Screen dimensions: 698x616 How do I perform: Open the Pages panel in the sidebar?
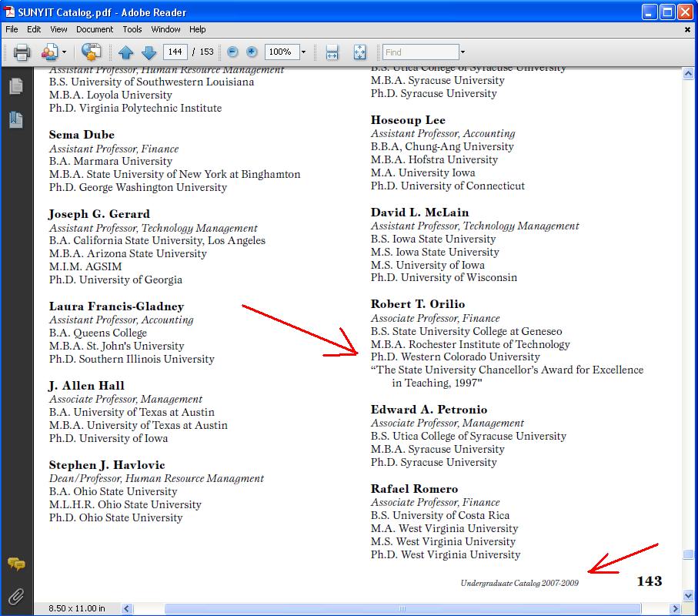(16, 86)
